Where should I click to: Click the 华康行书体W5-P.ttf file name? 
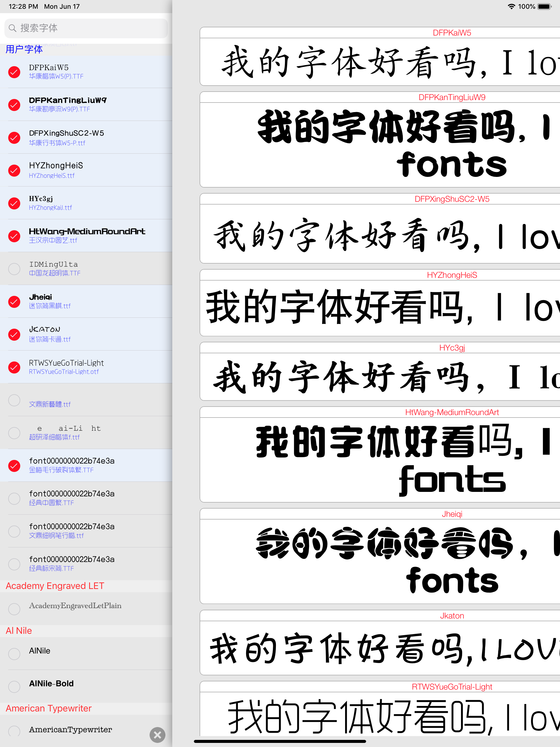57,143
